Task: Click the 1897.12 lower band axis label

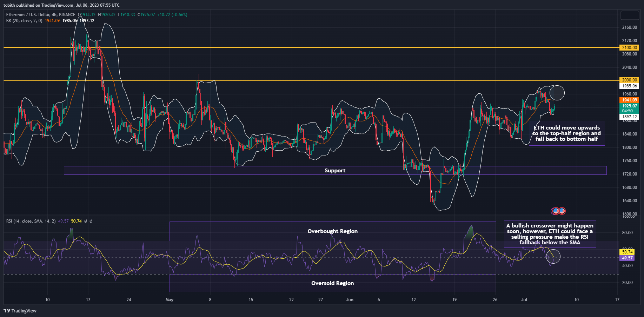Action: 629,117
